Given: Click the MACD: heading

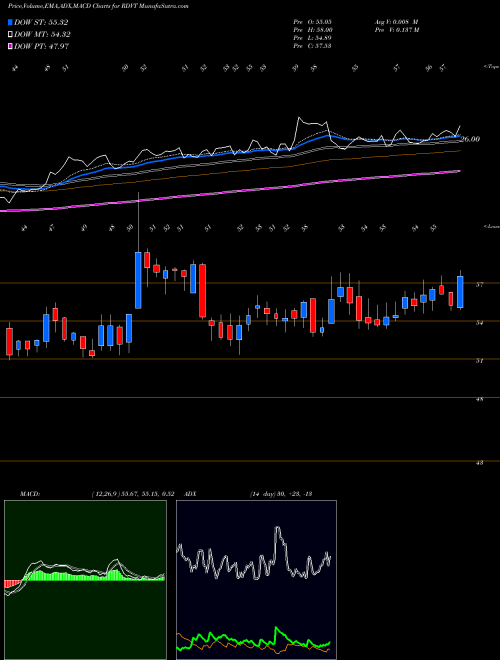Looking at the screenshot, I should (x=30, y=493).
